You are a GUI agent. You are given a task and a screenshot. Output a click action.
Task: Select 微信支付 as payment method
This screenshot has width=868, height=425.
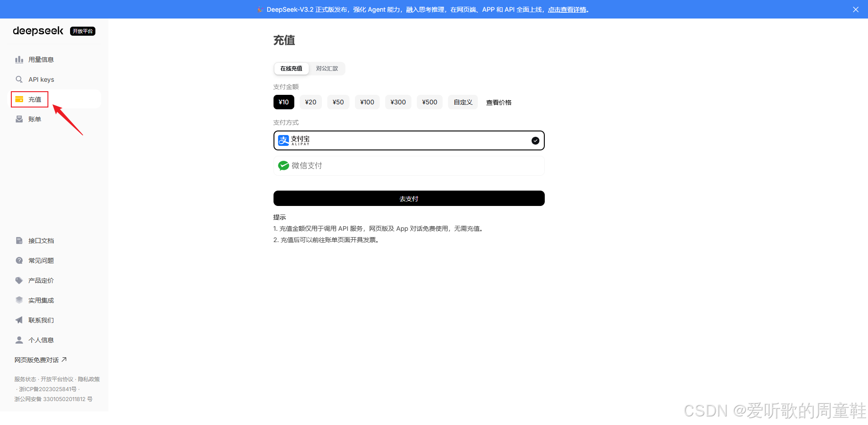click(409, 166)
